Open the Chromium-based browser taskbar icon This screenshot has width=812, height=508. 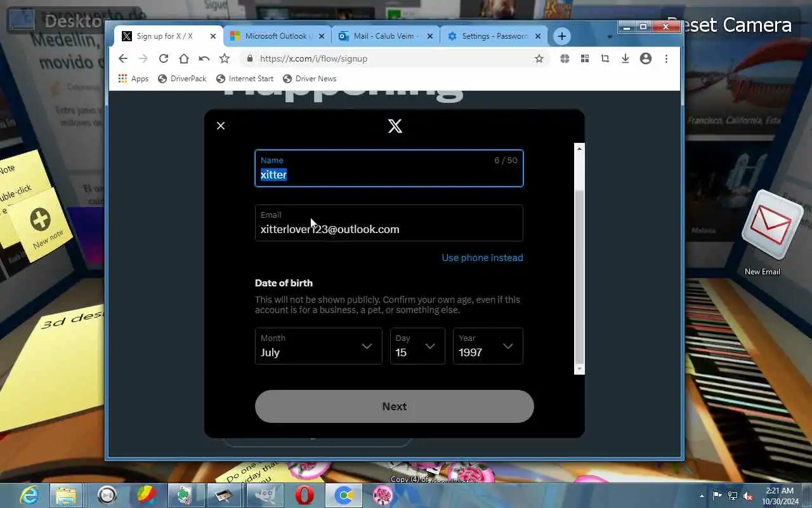344,495
